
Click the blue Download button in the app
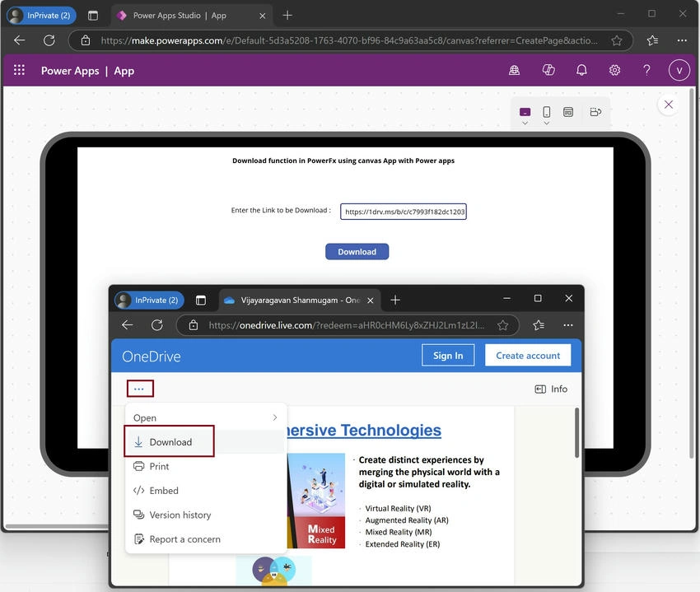click(x=357, y=252)
